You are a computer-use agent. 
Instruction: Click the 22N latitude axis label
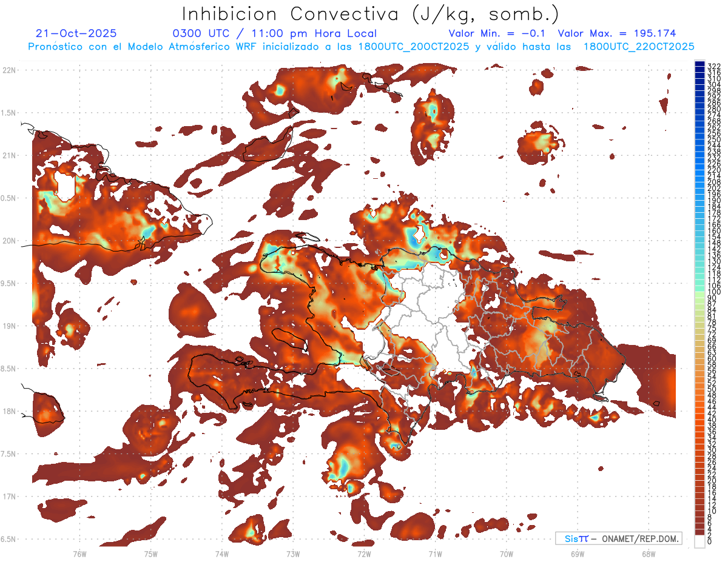[10, 70]
